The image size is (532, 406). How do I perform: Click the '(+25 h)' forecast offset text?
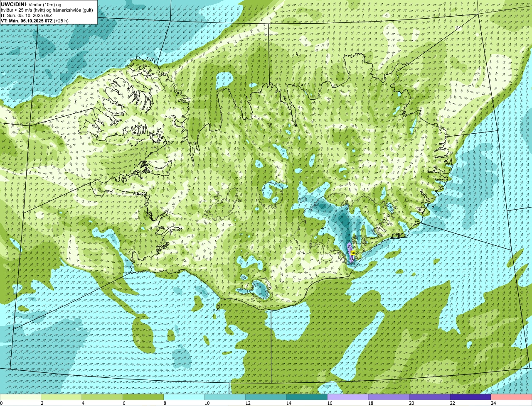pos(61,20)
